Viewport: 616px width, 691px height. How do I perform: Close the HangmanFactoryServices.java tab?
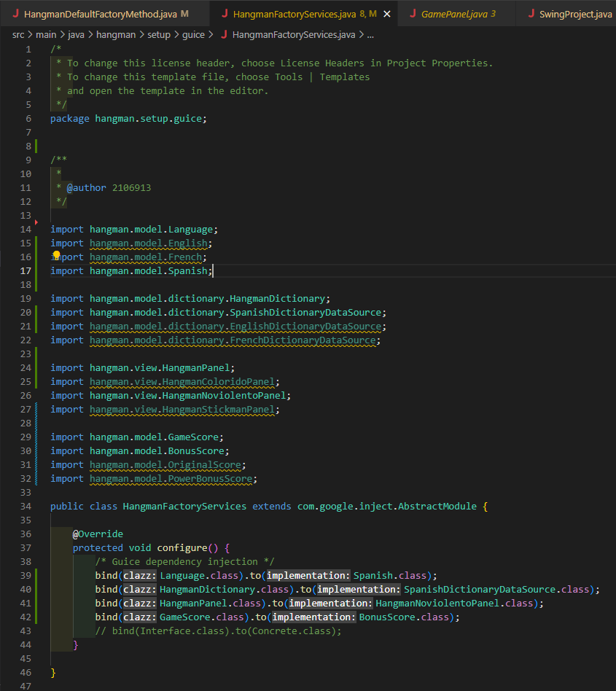click(387, 12)
